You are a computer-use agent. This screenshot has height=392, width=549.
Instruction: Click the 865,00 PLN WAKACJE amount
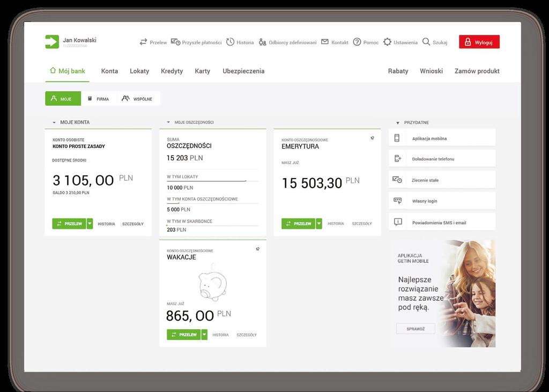[198, 315]
